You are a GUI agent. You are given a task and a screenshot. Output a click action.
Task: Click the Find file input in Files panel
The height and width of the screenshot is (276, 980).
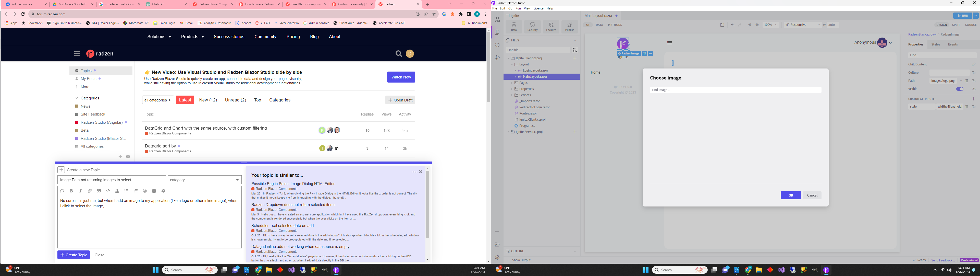click(537, 50)
